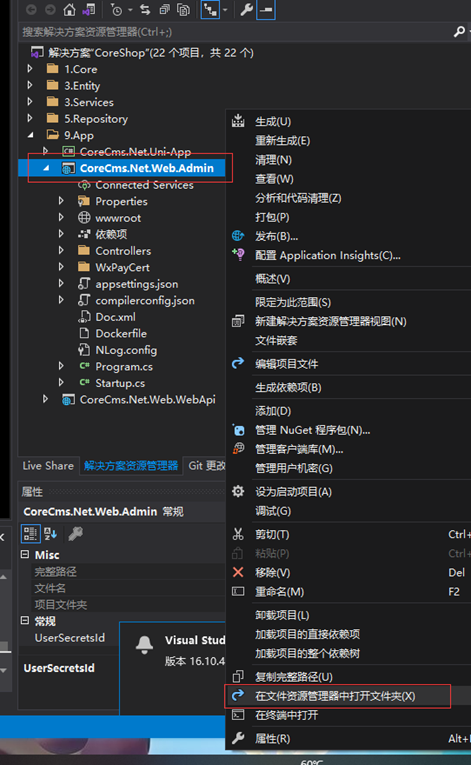Viewport: 471px width, 765px height.
Task: Toggle the tree view mode button
Action: [x=210, y=9]
